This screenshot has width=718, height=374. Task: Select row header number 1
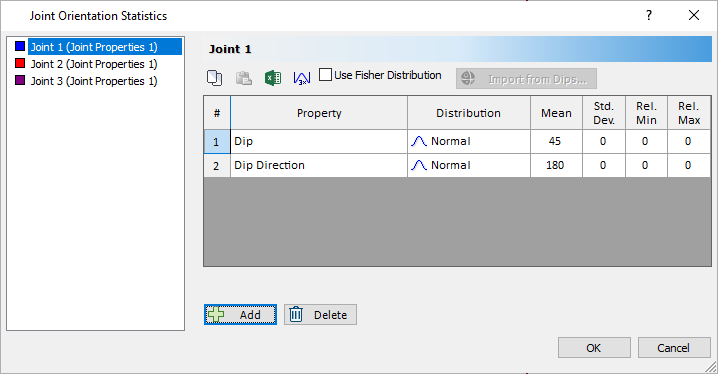[x=217, y=141]
